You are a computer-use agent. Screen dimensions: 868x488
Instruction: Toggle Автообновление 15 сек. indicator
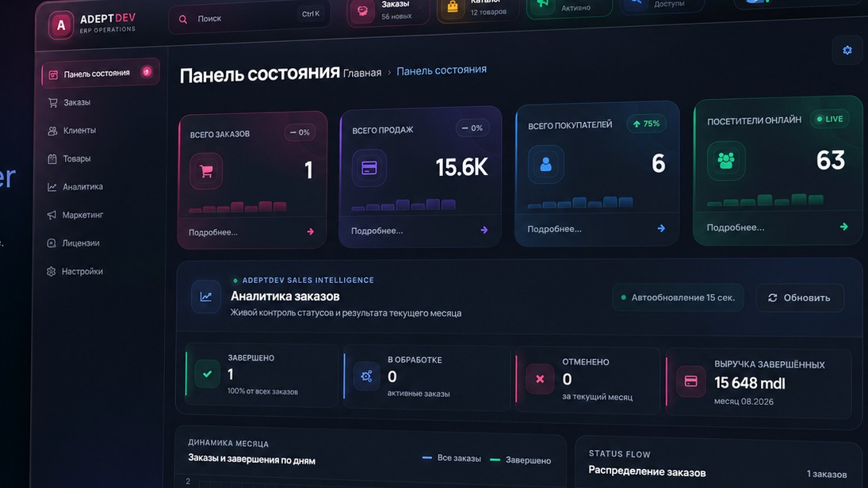(678, 298)
